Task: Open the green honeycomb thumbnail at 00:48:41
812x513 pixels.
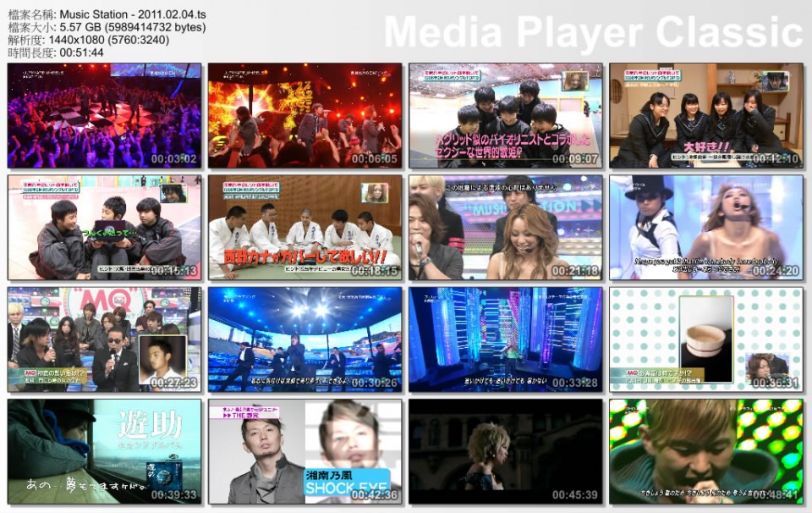Action: (706, 450)
